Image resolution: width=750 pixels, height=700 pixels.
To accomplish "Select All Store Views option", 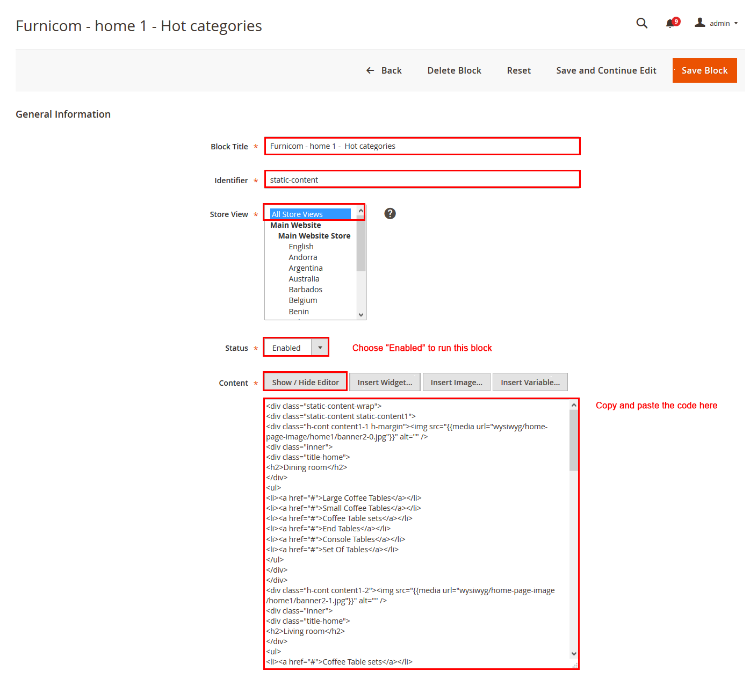I will click(310, 214).
